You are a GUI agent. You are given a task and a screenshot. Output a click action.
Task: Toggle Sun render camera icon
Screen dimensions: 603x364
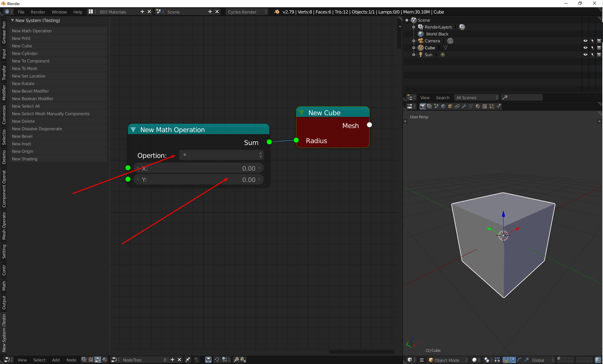(x=599, y=55)
